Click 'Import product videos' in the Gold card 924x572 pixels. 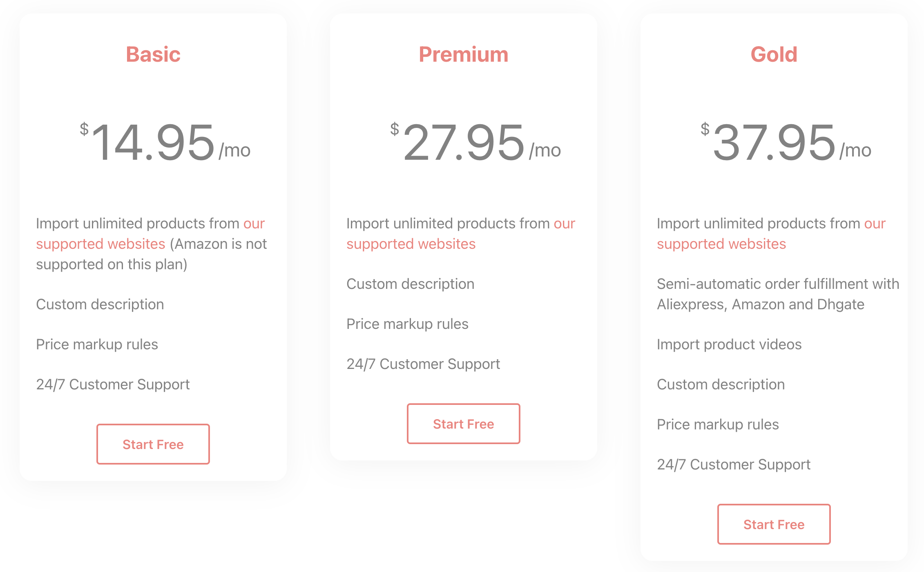(729, 344)
